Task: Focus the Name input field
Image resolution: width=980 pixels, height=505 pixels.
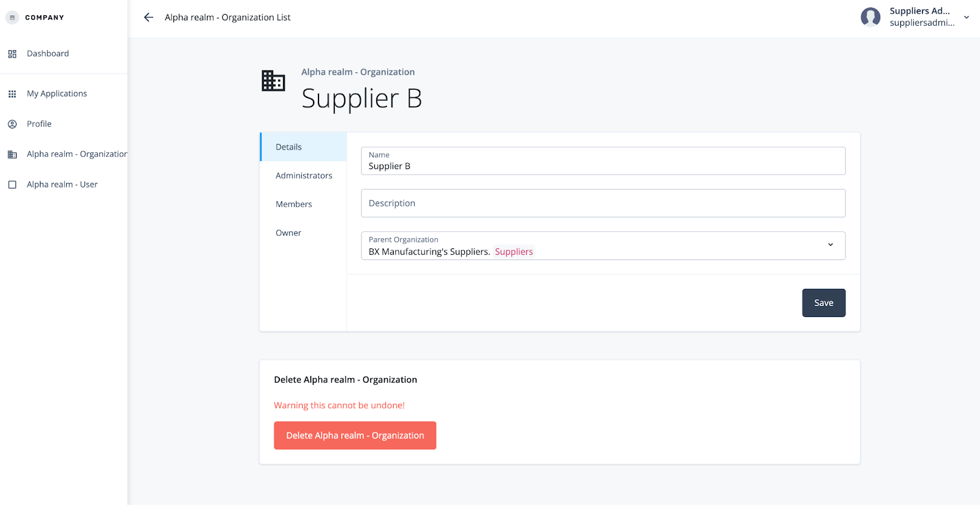Action: [x=603, y=166]
